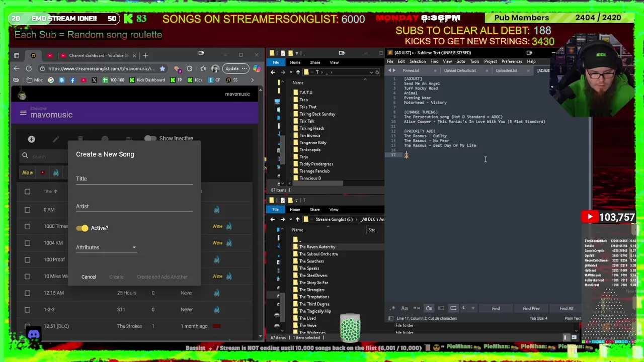644x362 pixels.
Task: Open the Copilot icon in browser toolbar
Action: click(257, 68)
